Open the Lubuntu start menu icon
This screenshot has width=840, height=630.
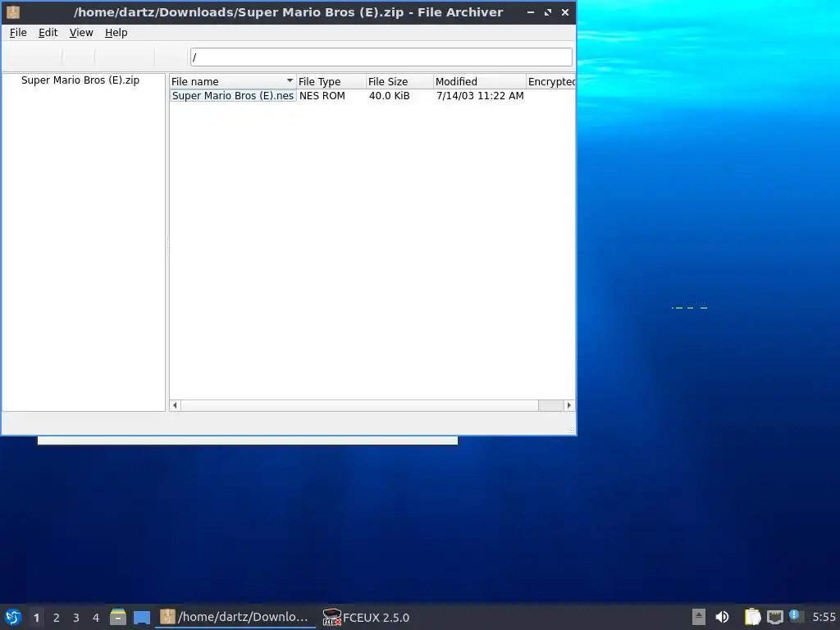(13, 617)
